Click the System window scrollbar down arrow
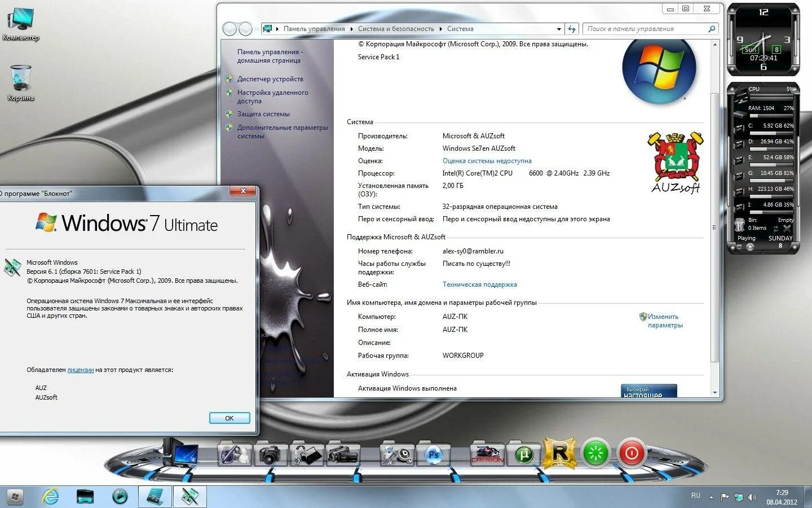Screen dimensions: 812x508 pyautogui.click(x=715, y=393)
